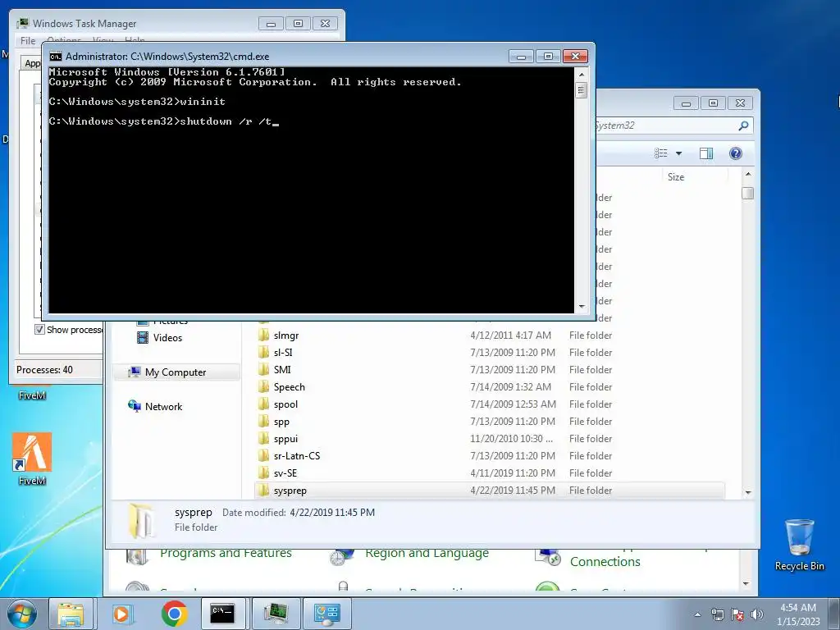Open Explorer help question mark icon

(x=736, y=153)
